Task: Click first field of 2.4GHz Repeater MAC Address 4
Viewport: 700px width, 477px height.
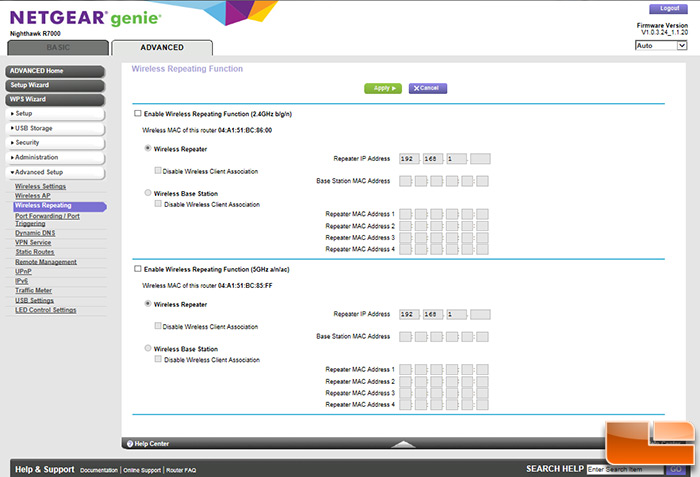Action: (405, 249)
